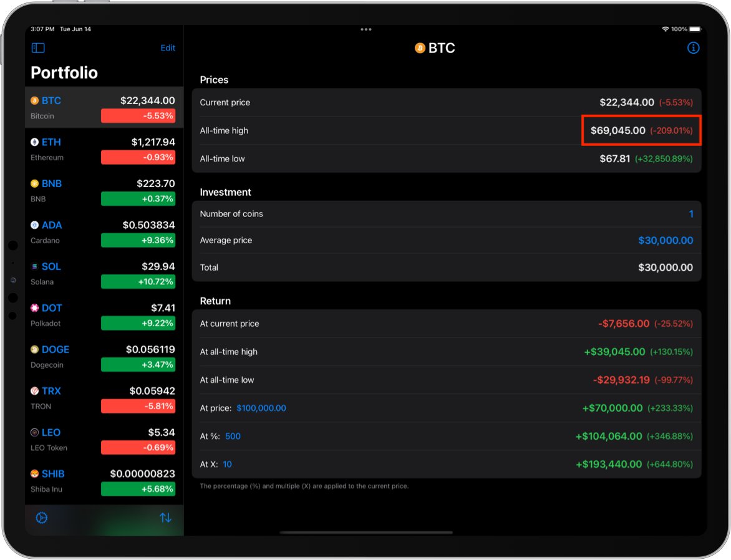Click the +$193,440.00 return value
Viewport: 731px width, 560px height.
[608, 465]
